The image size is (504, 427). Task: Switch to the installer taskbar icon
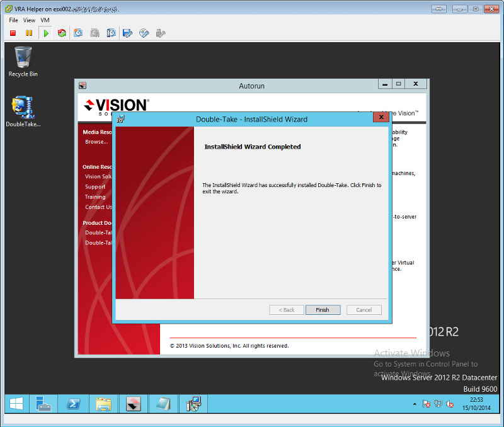[x=193, y=404]
